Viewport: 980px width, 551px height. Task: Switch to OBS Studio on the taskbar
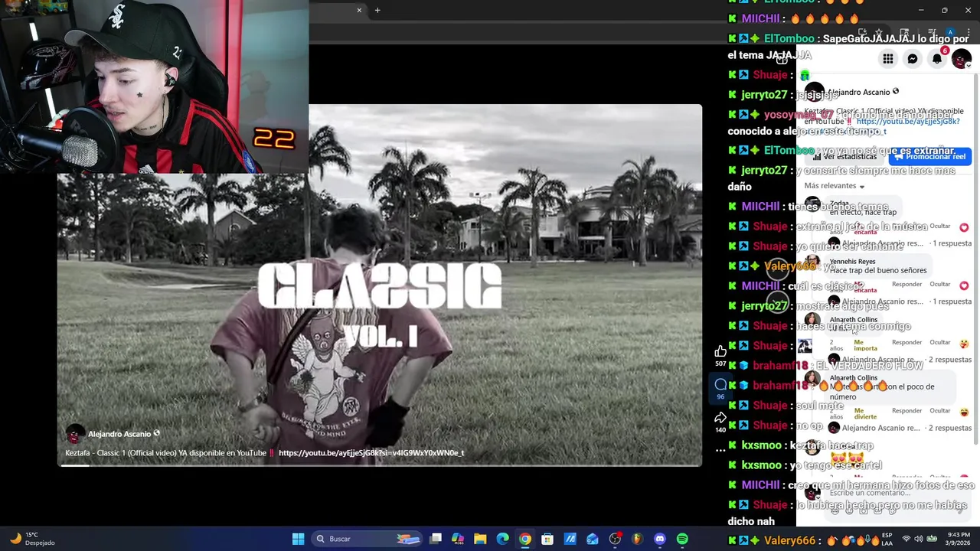tap(615, 539)
